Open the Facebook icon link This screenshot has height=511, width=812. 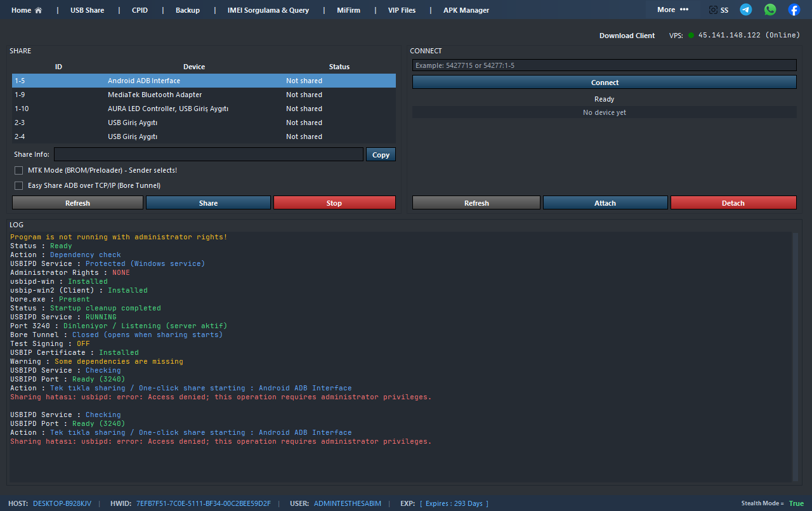[794, 10]
